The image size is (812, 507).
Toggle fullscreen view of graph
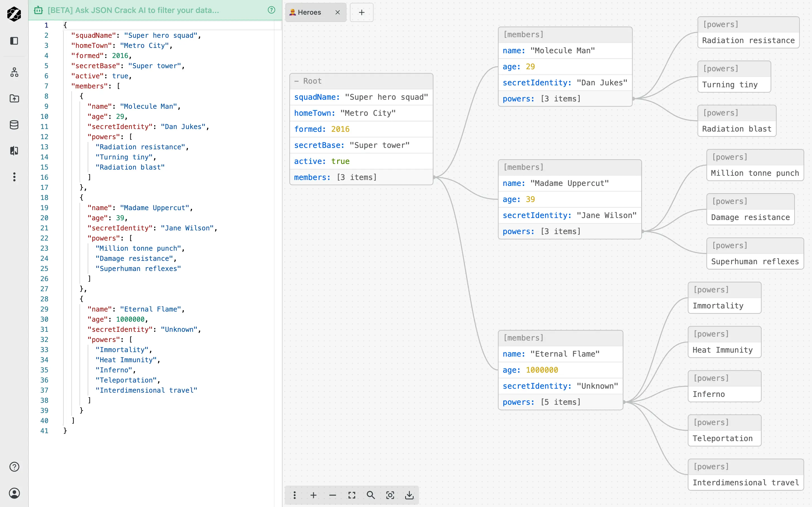[x=352, y=495]
